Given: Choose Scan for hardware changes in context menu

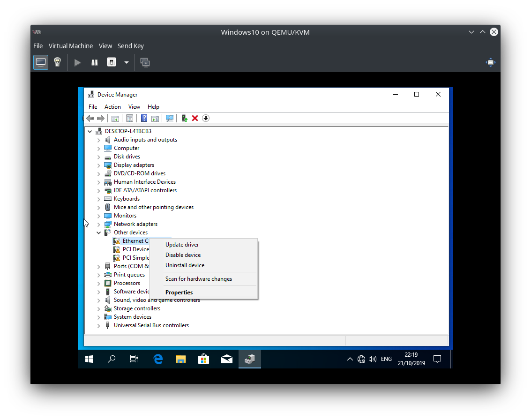Looking at the screenshot, I should (x=203, y=279).
